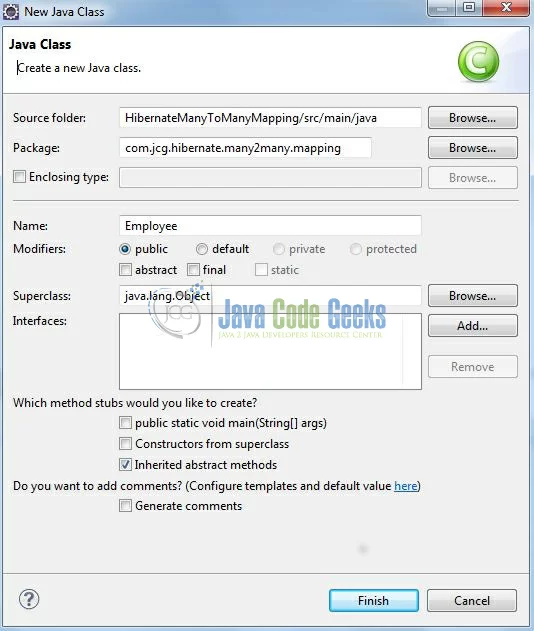Close the New Java Class dialog
The height and width of the screenshot is (631, 534).
pos(506,7)
